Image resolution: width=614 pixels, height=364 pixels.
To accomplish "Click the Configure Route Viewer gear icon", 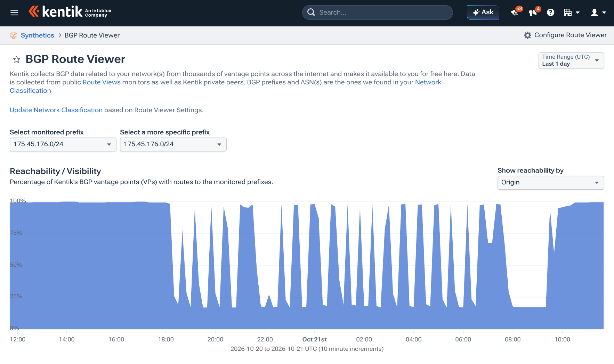I will click(x=527, y=35).
